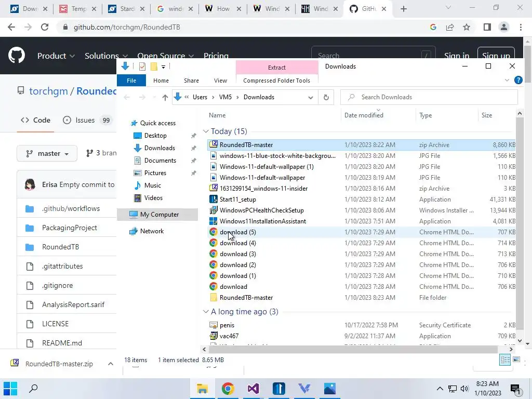The width and height of the screenshot is (532, 399).
Task: Select the download (5) Chrome file icon
Action: coord(214,232)
